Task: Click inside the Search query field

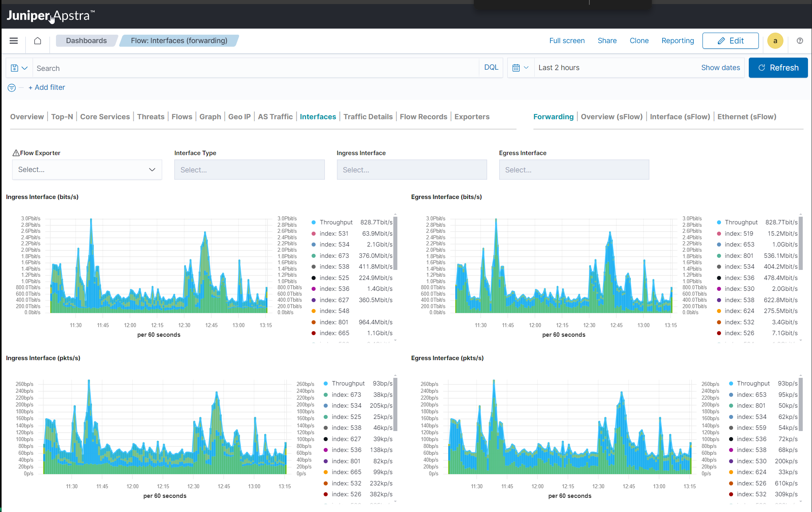Action: (x=161, y=68)
